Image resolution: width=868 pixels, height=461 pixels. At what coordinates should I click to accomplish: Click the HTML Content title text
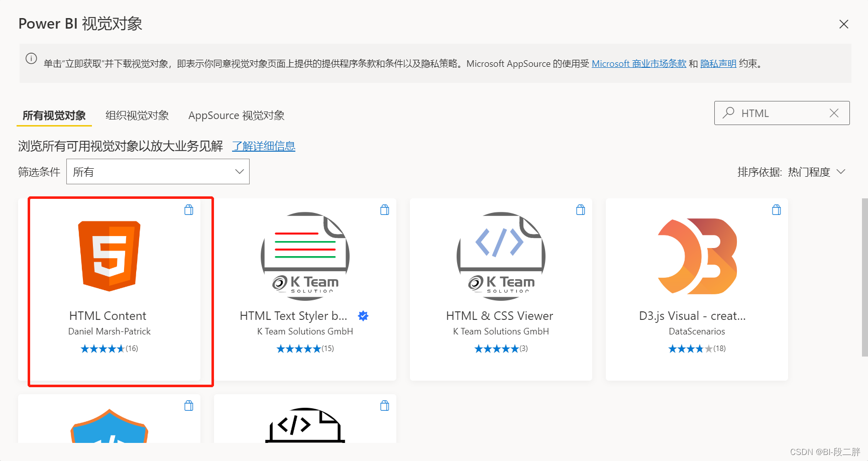(108, 316)
